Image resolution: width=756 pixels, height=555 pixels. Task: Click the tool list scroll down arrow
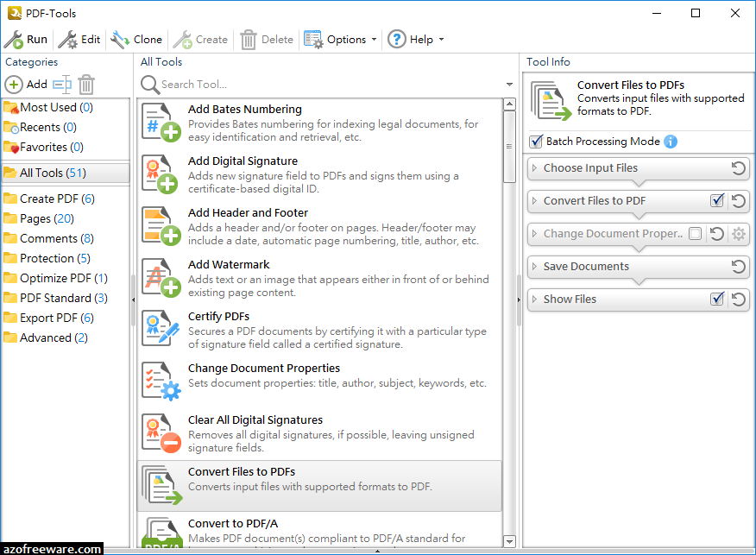(x=509, y=541)
